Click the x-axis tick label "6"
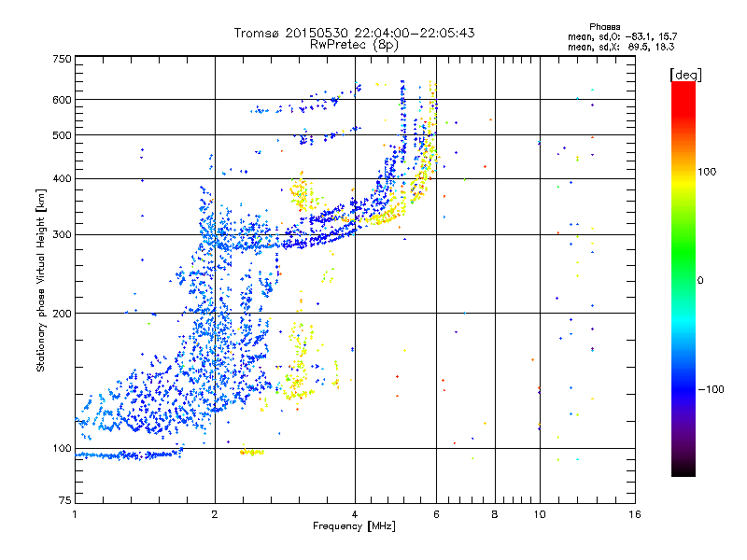Image resolution: width=747 pixels, height=560 pixels. [x=436, y=514]
